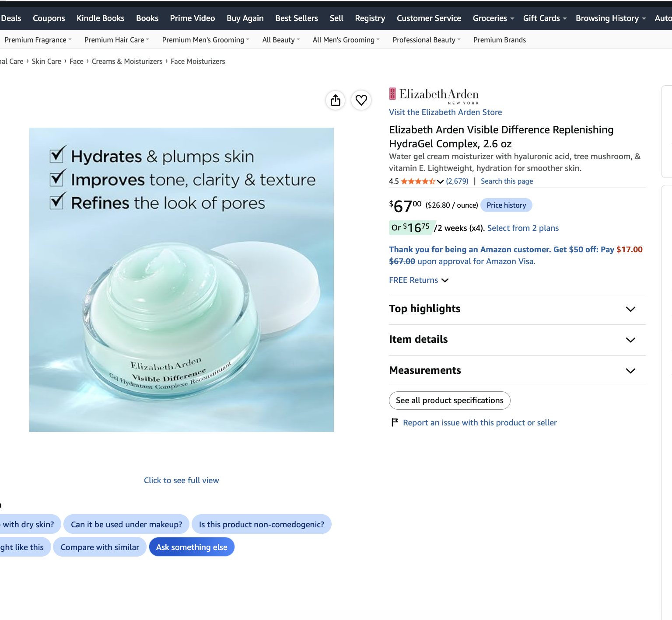Click the Elizabeth Arden brand logo
This screenshot has width=672, height=620.
tap(434, 96)
